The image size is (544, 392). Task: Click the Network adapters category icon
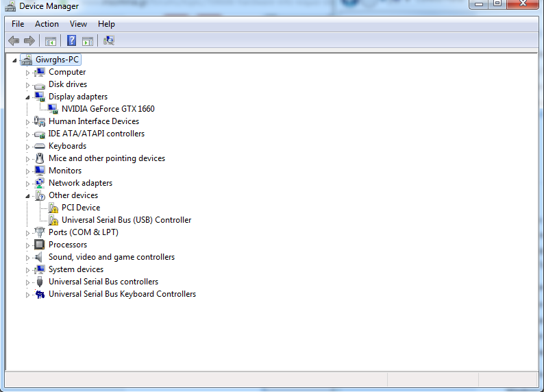tap(40, 183)
